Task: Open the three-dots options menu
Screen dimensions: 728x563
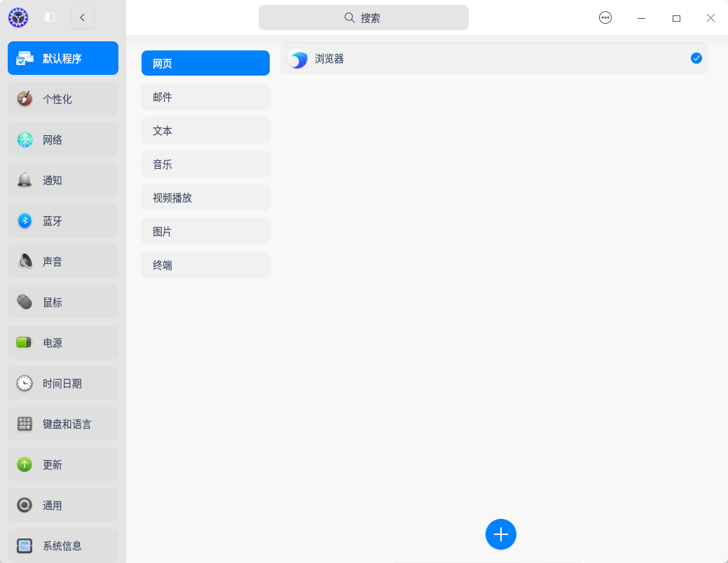Action: [x=605, y=18]
